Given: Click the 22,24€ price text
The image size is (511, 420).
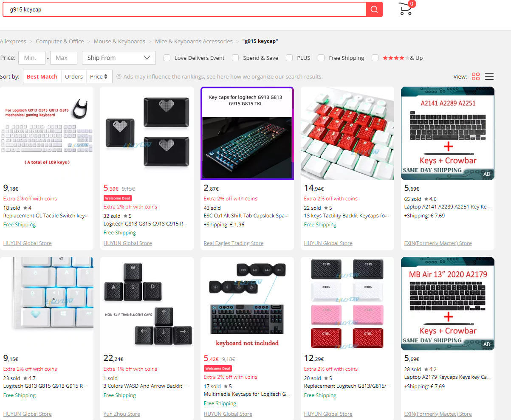Looking at the screenshot, I should 113,358.
